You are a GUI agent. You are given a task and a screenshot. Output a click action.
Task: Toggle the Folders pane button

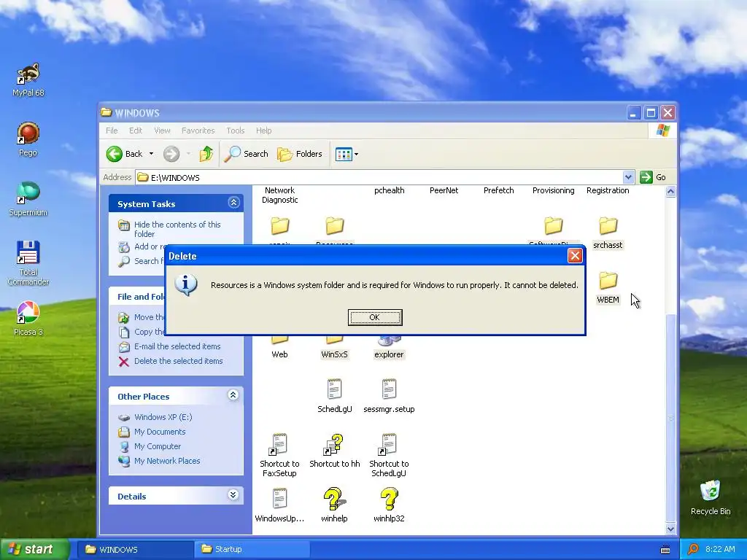(x=300, y=154)
